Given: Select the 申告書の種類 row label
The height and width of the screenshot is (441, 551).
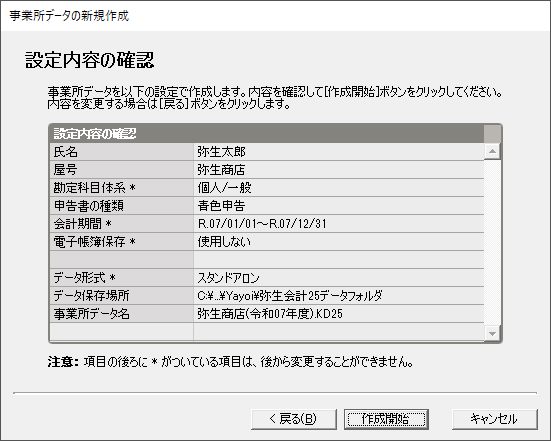Looking at the screenshot, I should click(122, 206).
